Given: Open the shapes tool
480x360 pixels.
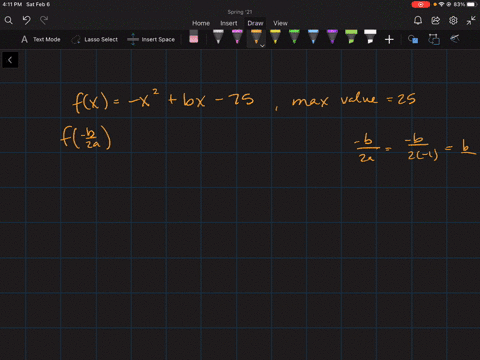Looking at the screenshot, I should point(413,39).
